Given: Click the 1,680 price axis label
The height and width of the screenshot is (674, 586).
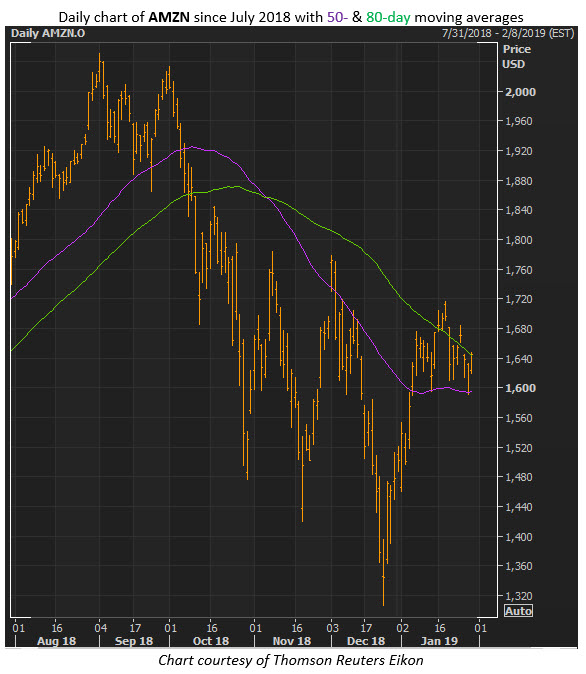Looking at the screenshot, I should (519, 329).
